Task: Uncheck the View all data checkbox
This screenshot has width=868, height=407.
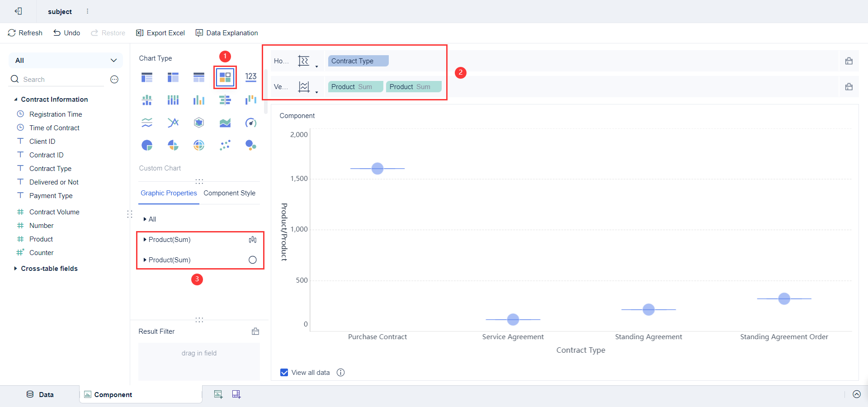Action: (284, 373)
